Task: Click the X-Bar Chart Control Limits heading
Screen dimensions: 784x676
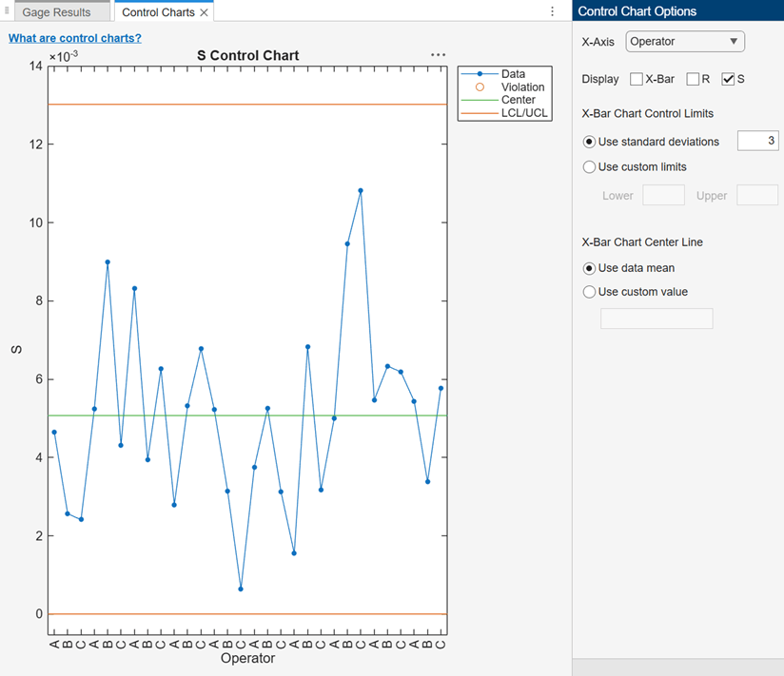Action: [648, 113]
